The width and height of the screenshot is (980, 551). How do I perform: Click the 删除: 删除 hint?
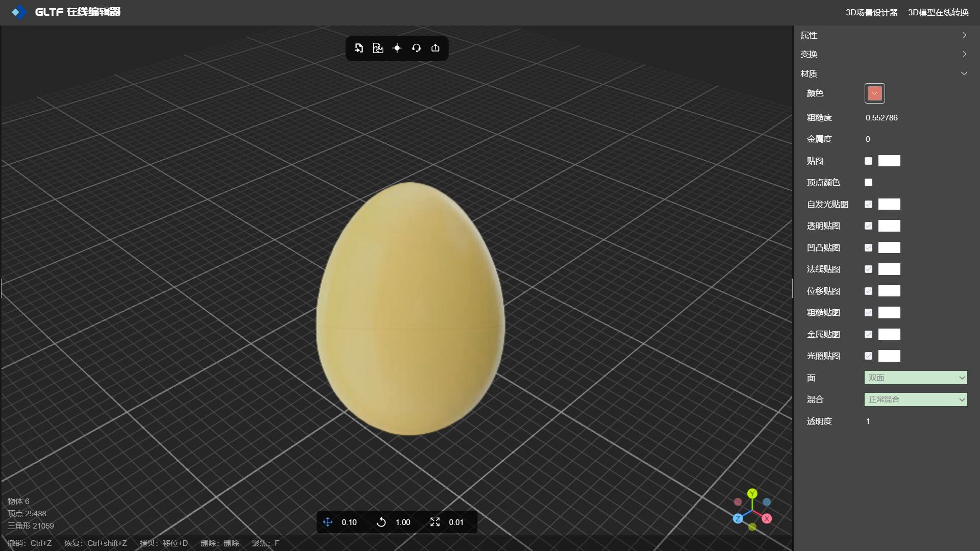coord(220,543)
